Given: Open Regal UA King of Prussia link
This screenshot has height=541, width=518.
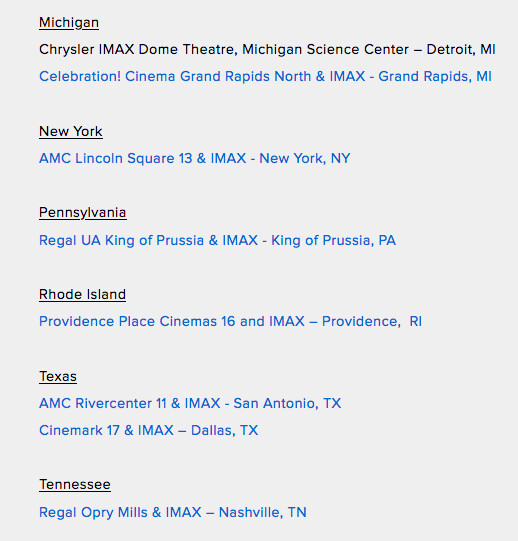Looking at the screenshot, I should click(217, 240).
